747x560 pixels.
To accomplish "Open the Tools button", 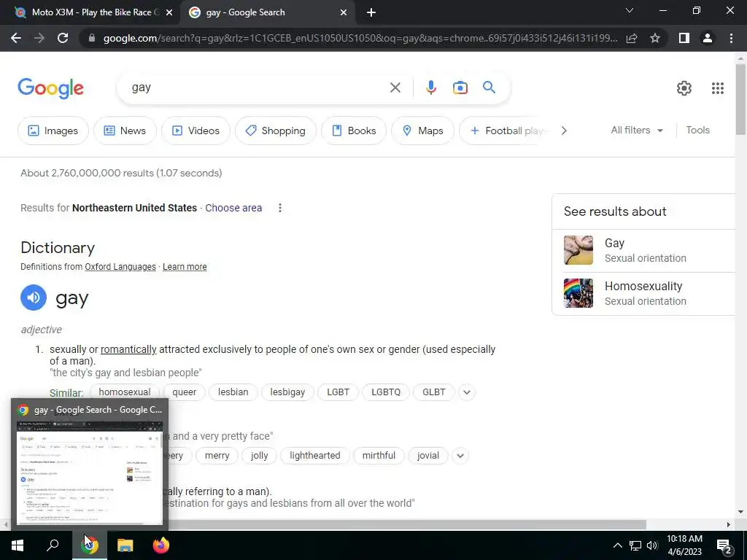I will point(697,130).
